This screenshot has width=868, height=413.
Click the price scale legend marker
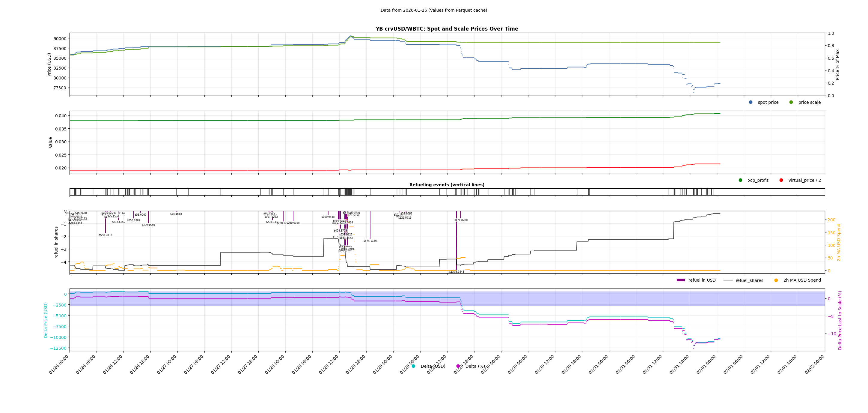791,102
